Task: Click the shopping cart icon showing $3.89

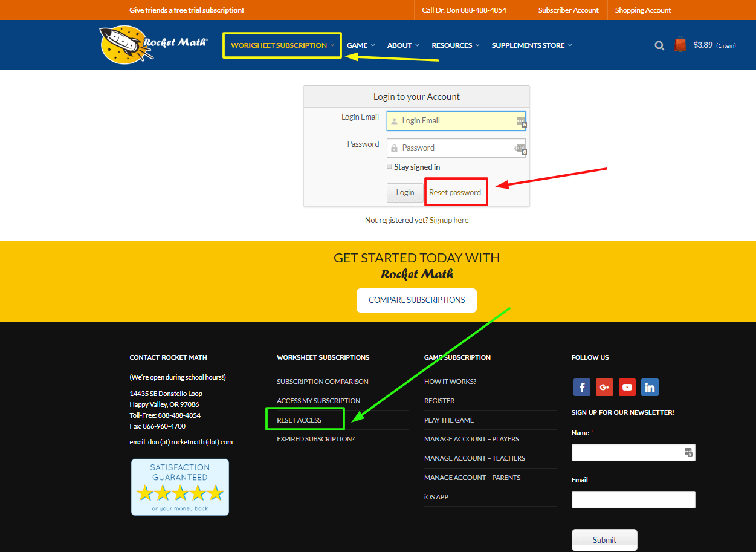Action: pyautogui.click(x=680, y=44)
